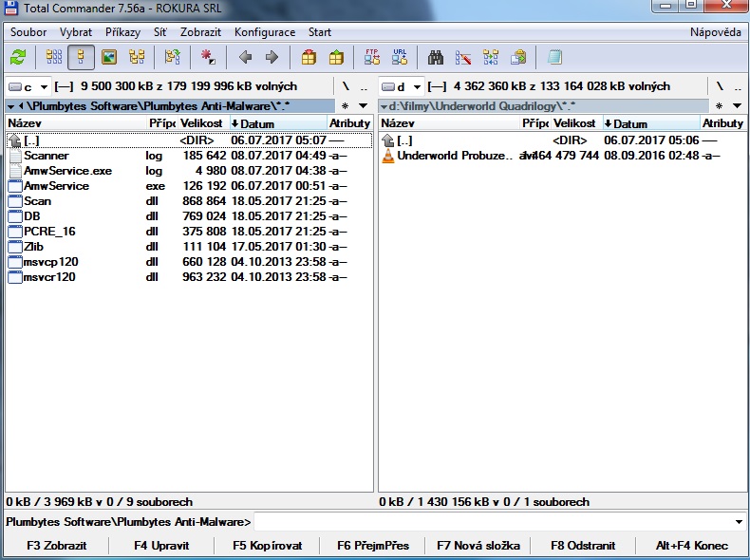Toggle the full details view mode
Image resolution: width=750 pixels, height=560 pixels.
coord(81,57)
